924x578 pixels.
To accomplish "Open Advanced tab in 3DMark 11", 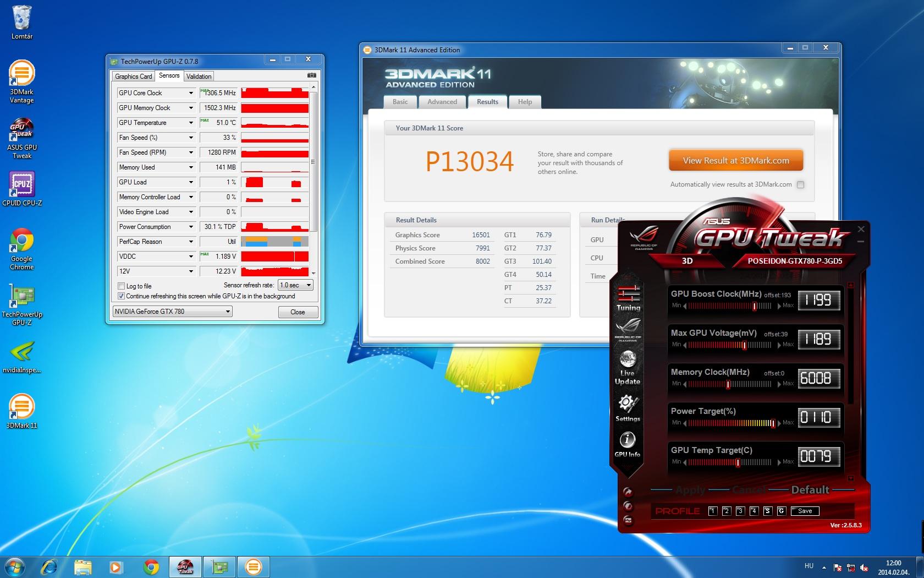I will 442,102.
